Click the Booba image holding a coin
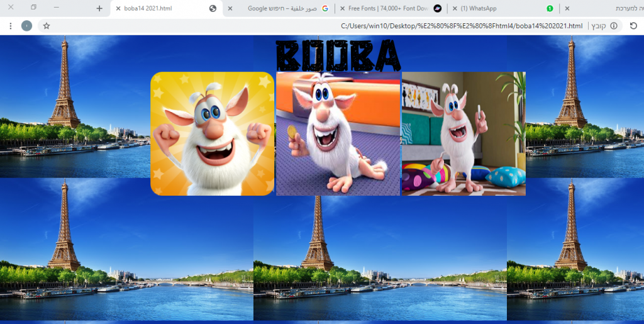 (338, 133)
